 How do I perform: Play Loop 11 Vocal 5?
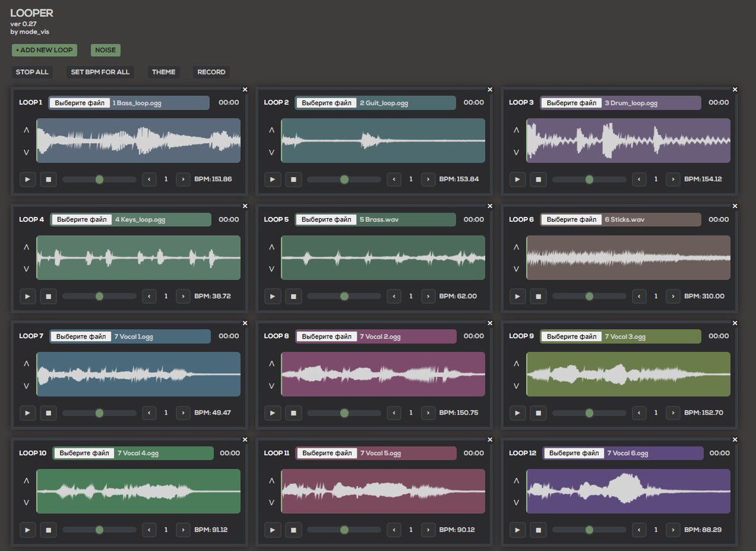(x=272, y=530)
